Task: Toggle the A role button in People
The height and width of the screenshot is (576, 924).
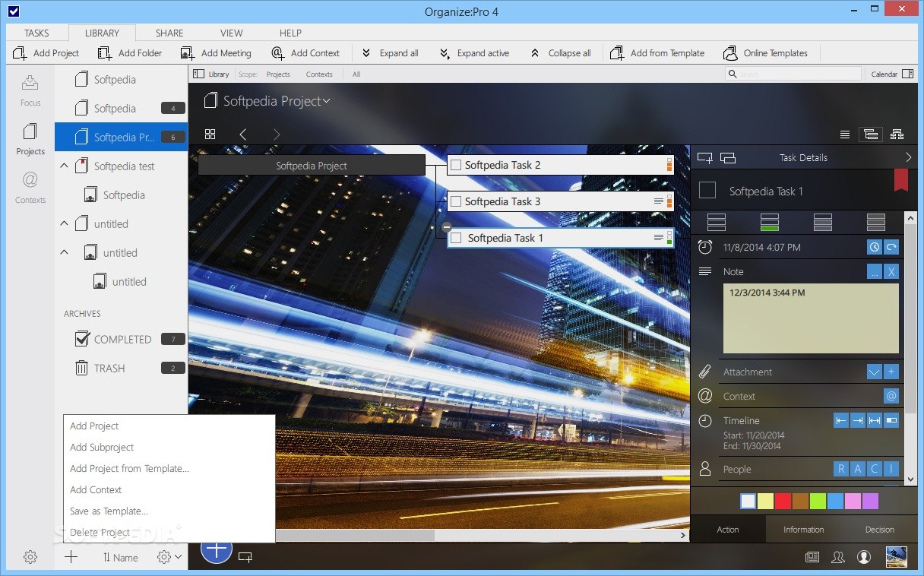Action: [x=858, y=469]
